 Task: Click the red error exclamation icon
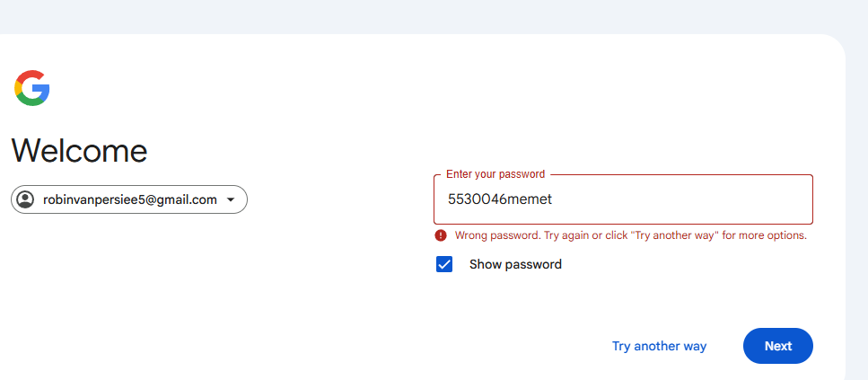pos(441,235)
